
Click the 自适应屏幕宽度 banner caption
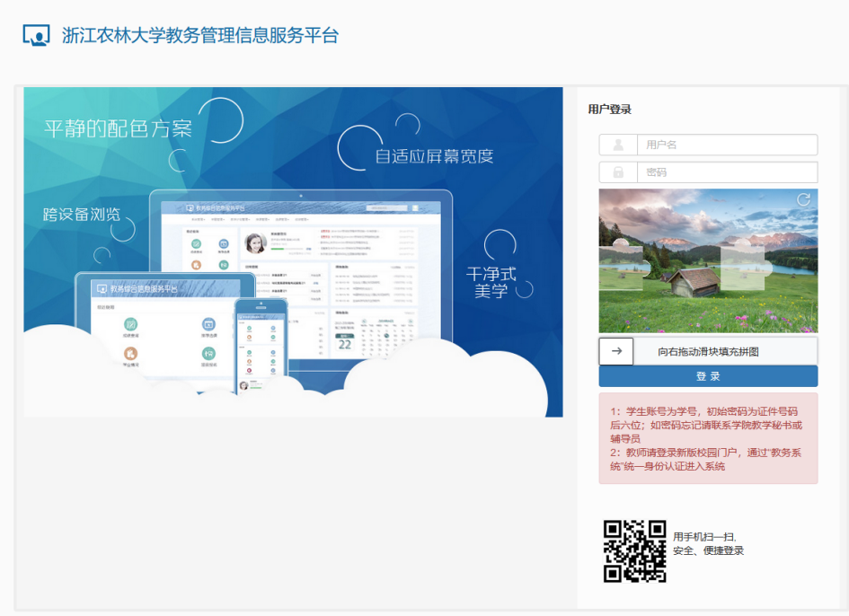coord(434,156)
